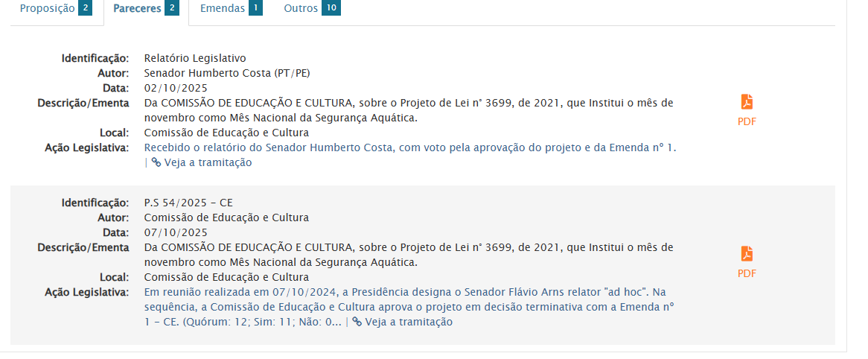Open "Veja a tramitação" for Relatório Legislativo

(208, 162)
